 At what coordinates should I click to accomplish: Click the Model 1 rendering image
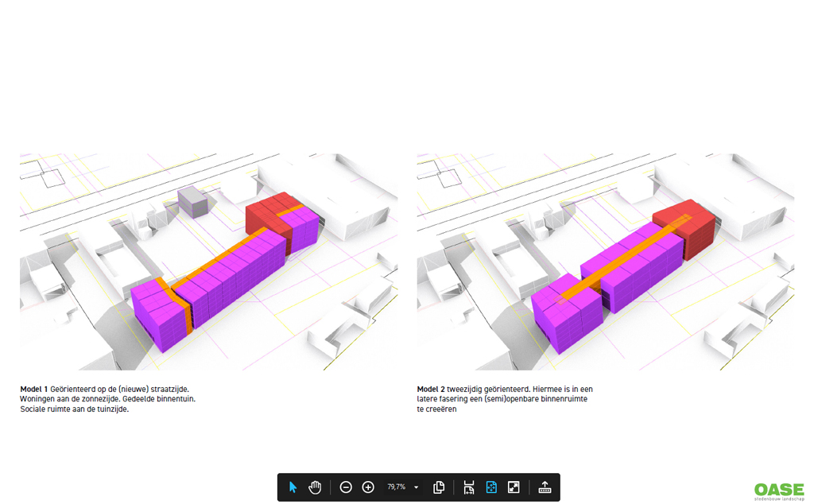pos(208,262)
